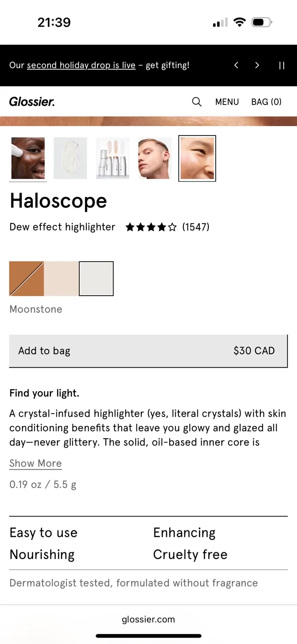297x644 pixels.
Task: Click the Glossier logo
Action: pos(32,102)
